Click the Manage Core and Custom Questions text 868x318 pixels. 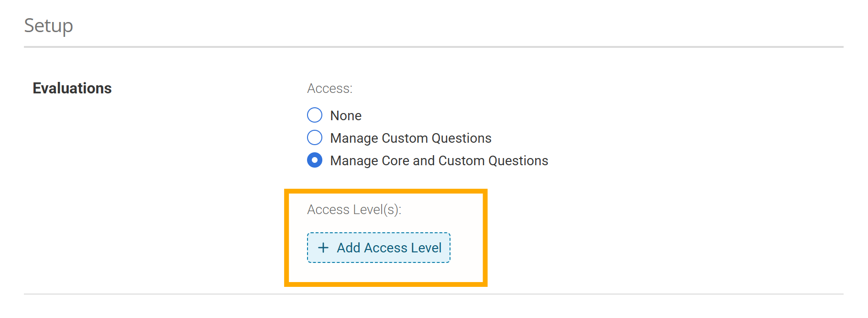(439, 160)
